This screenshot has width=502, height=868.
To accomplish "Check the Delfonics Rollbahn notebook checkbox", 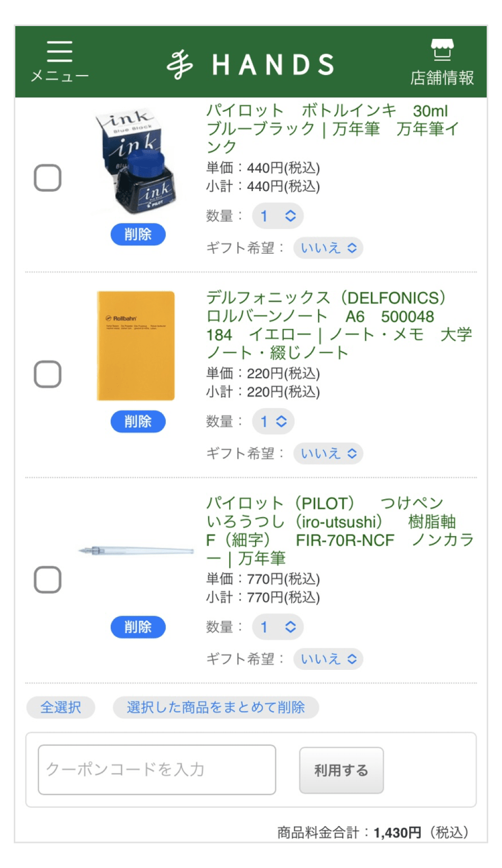I will (47, 374).
